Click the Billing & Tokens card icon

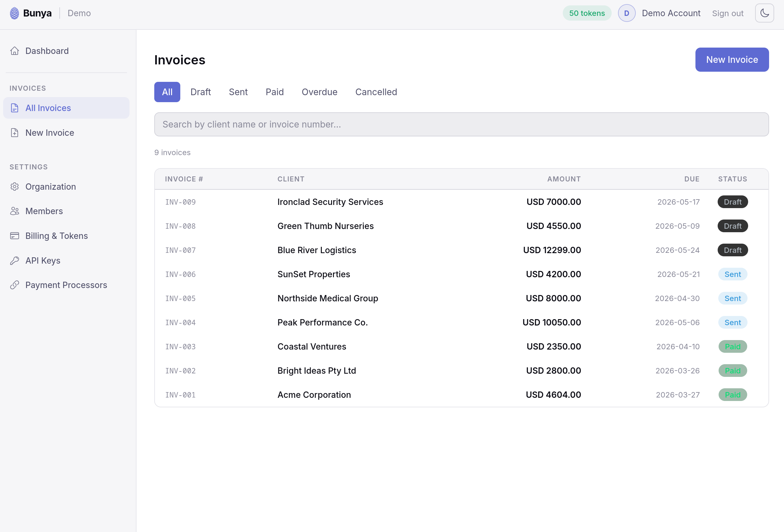coord(15,236)
